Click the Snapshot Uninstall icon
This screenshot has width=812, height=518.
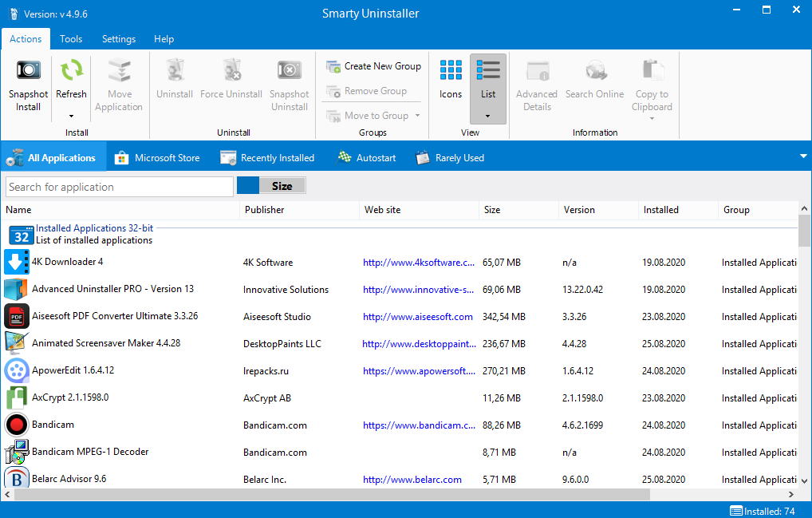pyautogui.click(x=289, y=70)
